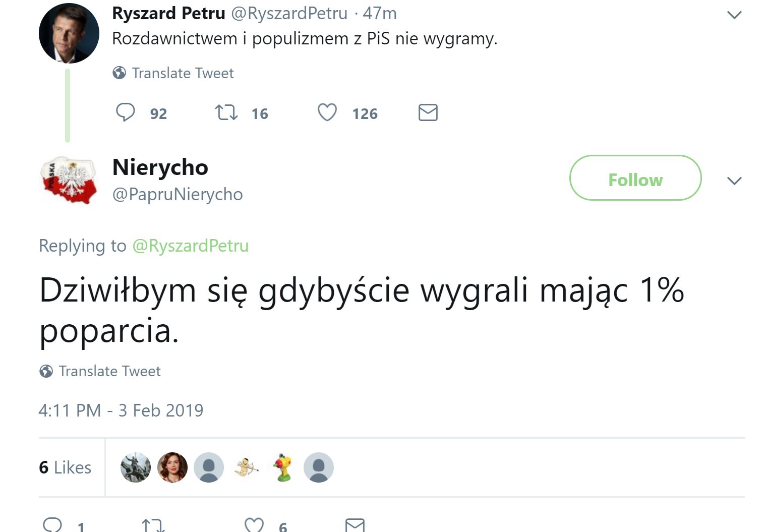Share Nierycho's tweet via direct message envelope
765x532 pixels.
tap(355, 525)
